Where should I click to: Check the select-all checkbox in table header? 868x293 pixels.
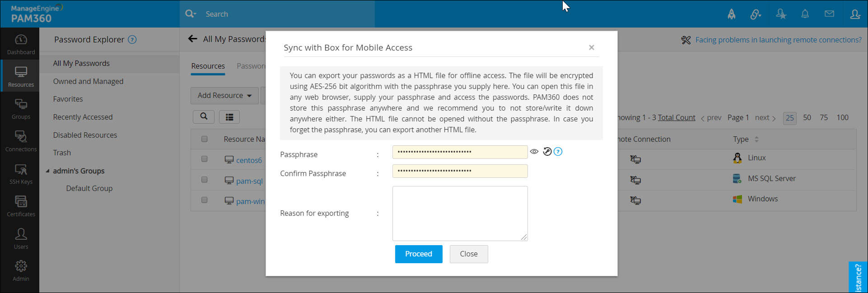pos(205,139)
